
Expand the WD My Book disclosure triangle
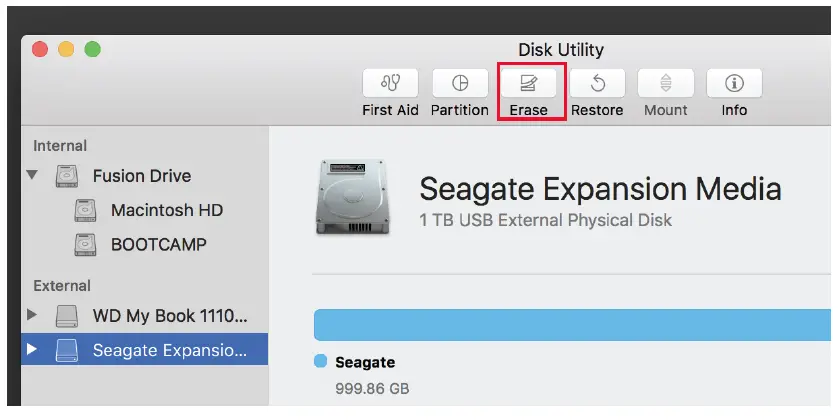point(32,315)
